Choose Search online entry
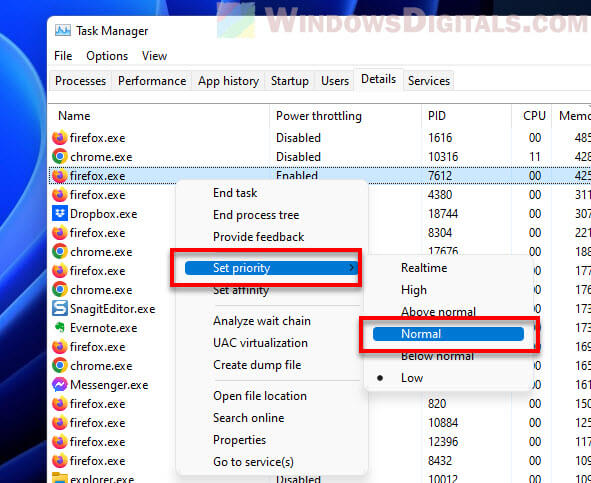This screenshot has height=483, width=591. (248, 418)
